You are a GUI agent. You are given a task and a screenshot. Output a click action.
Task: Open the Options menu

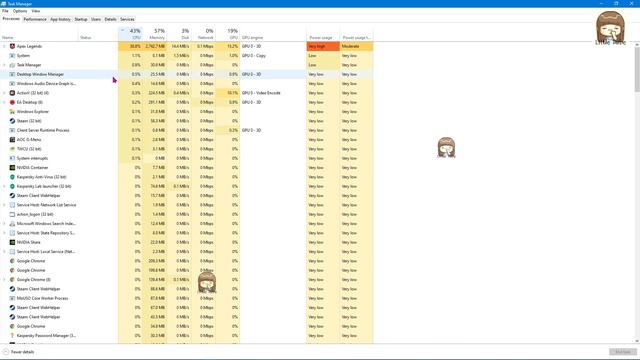click(20, 11)
